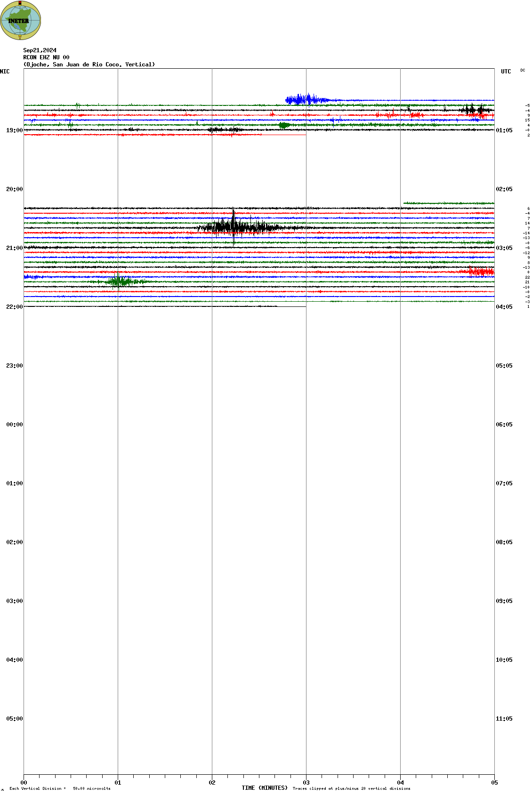Click the 05:00 NIC time label
The image size is (532, 795).
point(14,719)
